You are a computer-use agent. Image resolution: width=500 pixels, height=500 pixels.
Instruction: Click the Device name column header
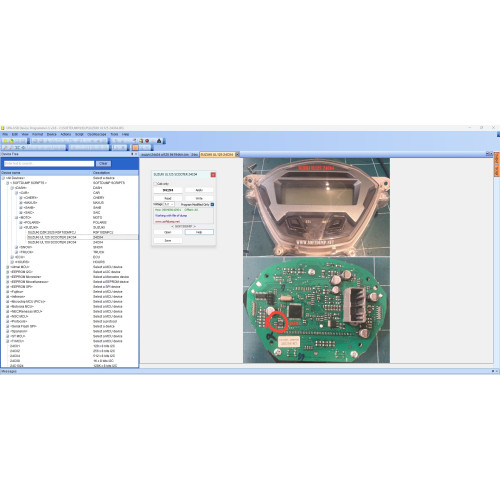coord(46,173)
